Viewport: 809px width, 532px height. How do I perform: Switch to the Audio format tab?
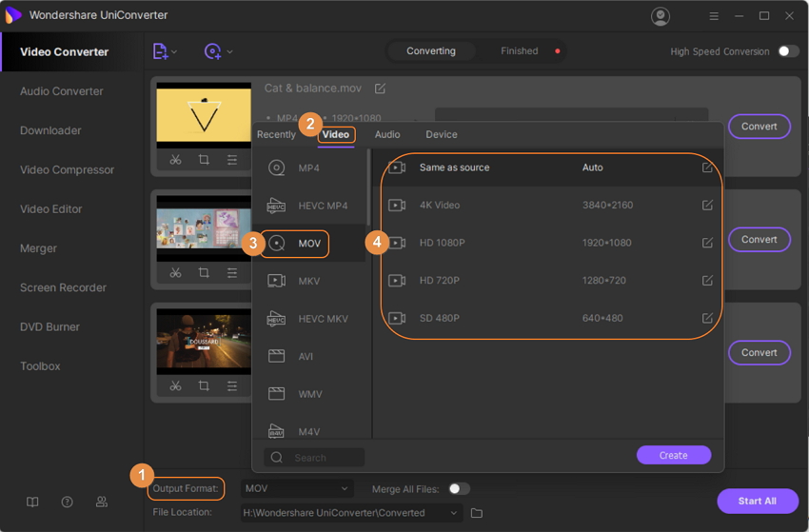(387, 135)
